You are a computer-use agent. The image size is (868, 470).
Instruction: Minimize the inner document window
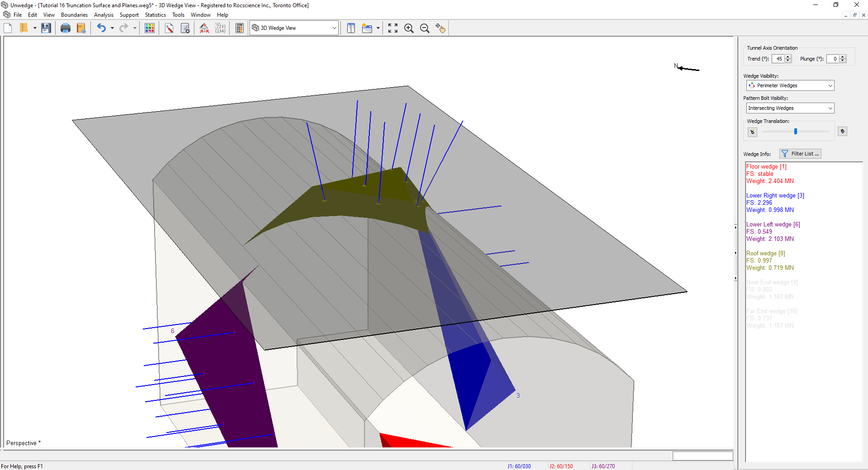click(x=845, y=15)
